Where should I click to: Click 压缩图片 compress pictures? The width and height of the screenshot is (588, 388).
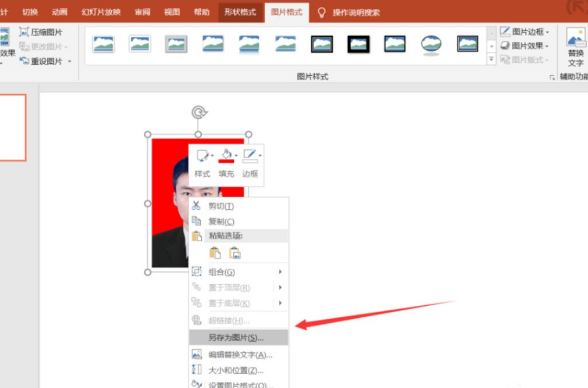click(41, 32)
